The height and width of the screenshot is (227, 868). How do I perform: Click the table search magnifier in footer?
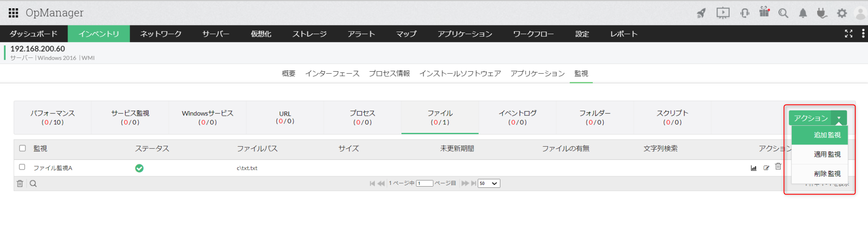[33, 183]
